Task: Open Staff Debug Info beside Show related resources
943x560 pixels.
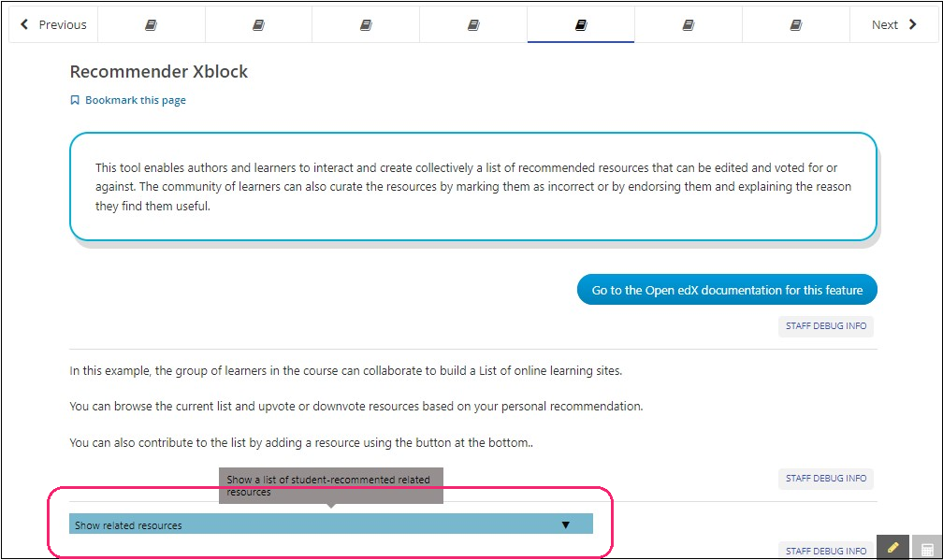Action: 825,551
